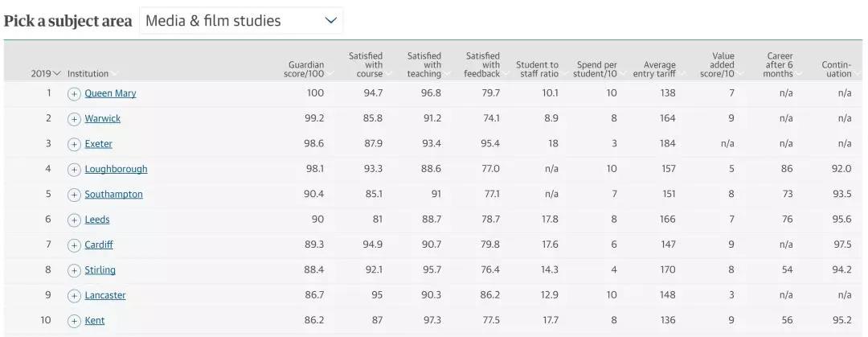868x337 pixels.
Task: Click the Lancaster row plus icon
Action: (74, 295)
